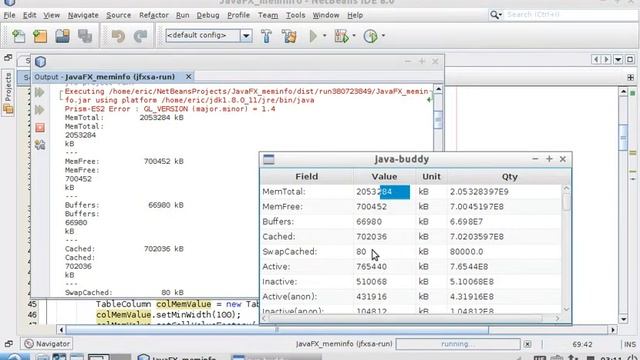
Task: Expand the Debug Project dropdown arrow
Action: [354, 36]
